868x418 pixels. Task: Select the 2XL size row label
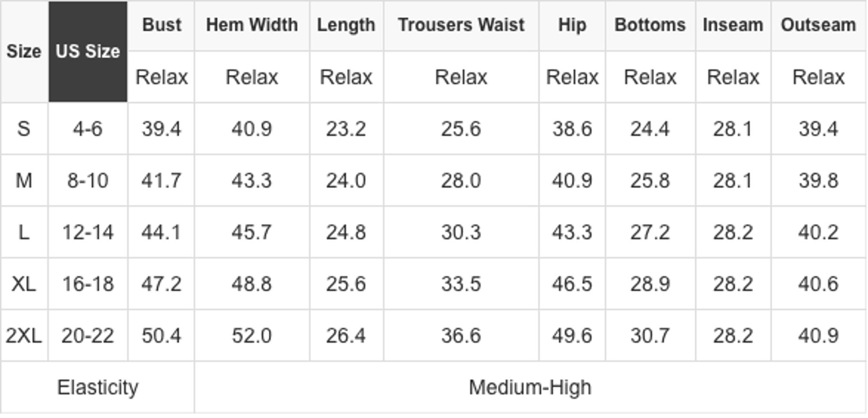pos(24,336)
